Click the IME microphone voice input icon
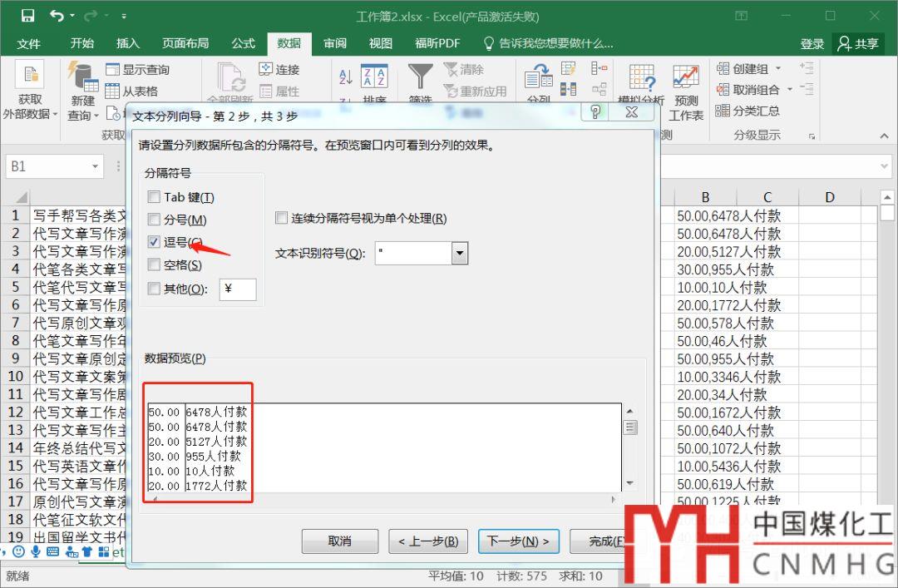The height and width of the screenshot is (588, 898). coord(36,551)
